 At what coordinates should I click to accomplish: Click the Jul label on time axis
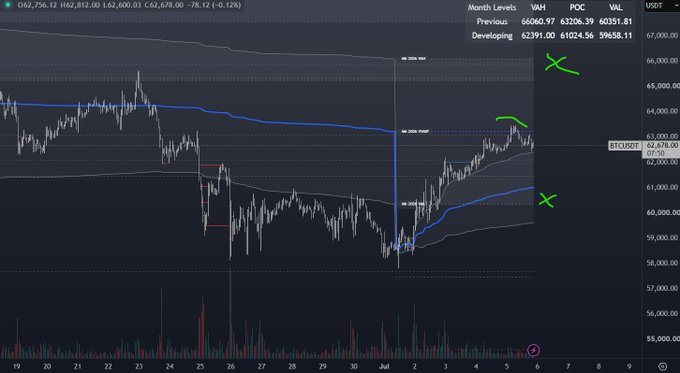click(384, 366)
